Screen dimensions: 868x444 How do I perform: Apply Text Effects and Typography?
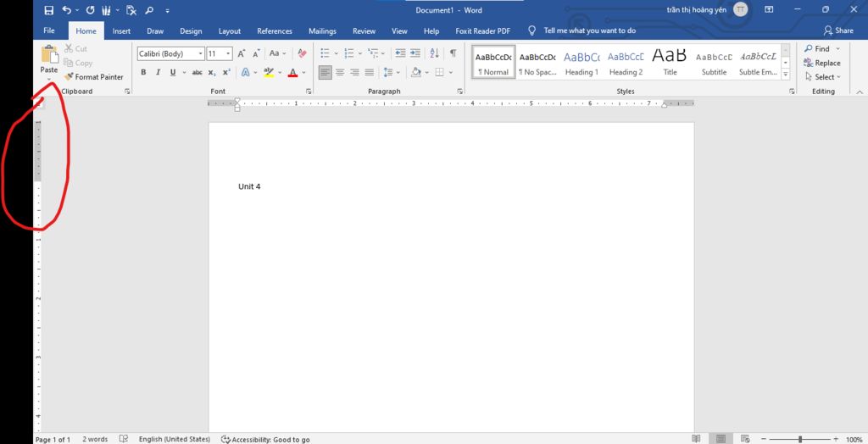(245, 73)
